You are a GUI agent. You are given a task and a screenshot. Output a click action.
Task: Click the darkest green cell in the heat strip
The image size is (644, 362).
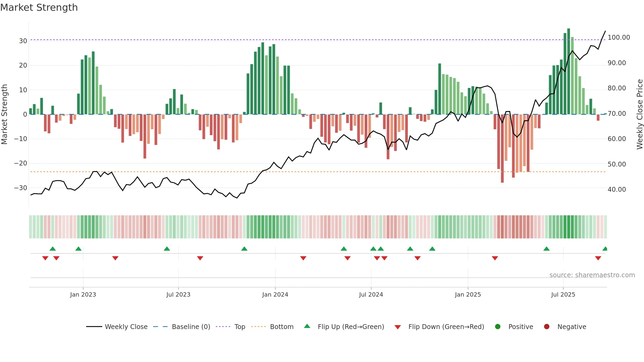click(569, 227)
